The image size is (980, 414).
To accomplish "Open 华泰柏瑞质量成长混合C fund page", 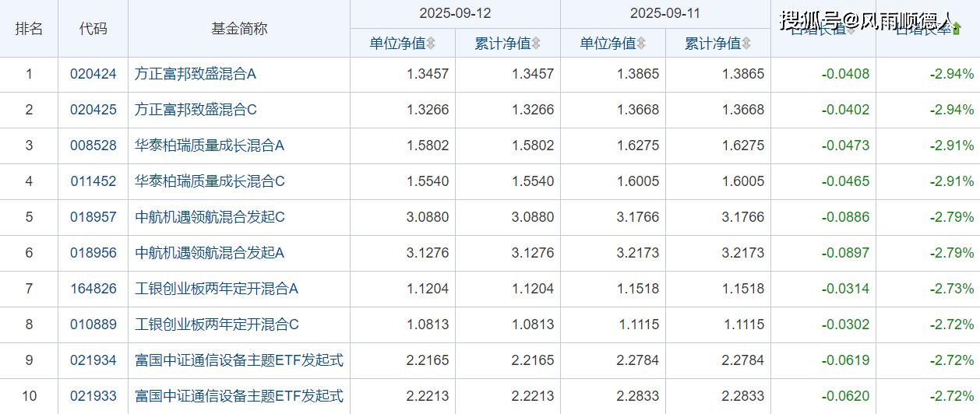I will tap(210, 182).
